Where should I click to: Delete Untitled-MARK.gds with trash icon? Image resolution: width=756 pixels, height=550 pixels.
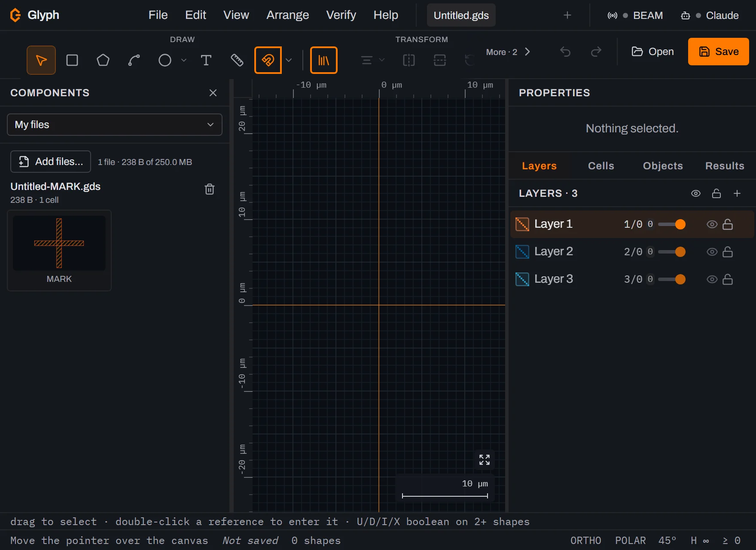[210, 189]
